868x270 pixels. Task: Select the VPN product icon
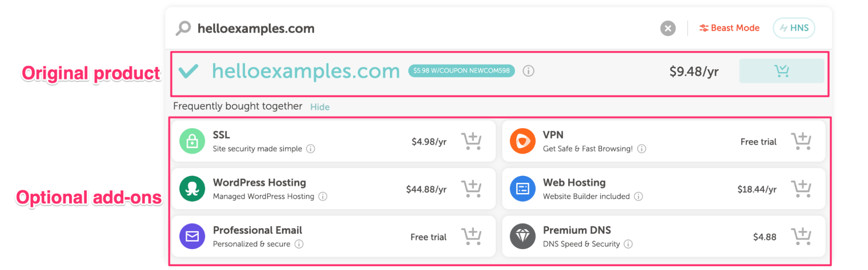click(x=523, y=140)
